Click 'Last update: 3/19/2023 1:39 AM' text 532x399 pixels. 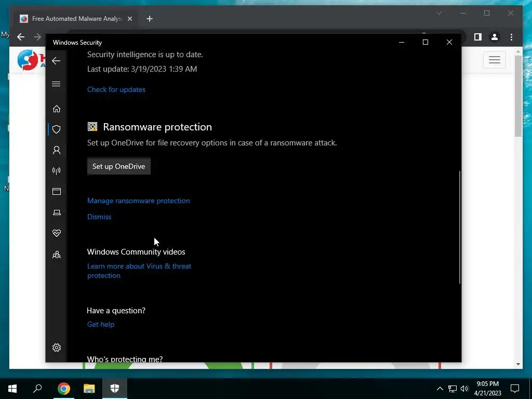(x=142, y=69)
